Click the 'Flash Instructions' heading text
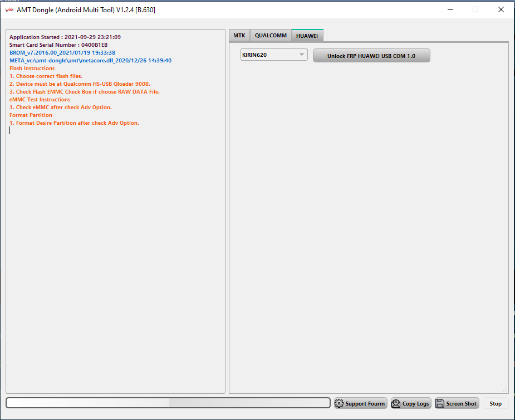 [32, 69]
